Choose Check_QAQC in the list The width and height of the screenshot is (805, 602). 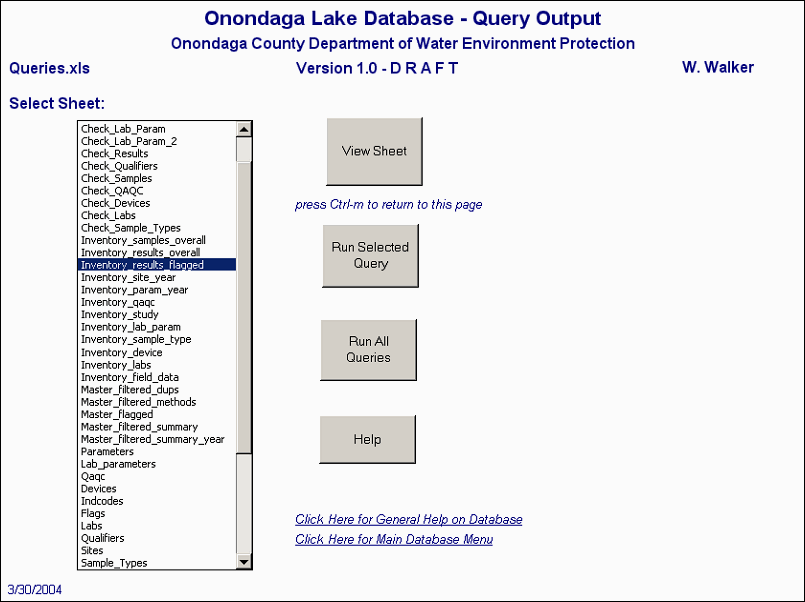(157, 190)
